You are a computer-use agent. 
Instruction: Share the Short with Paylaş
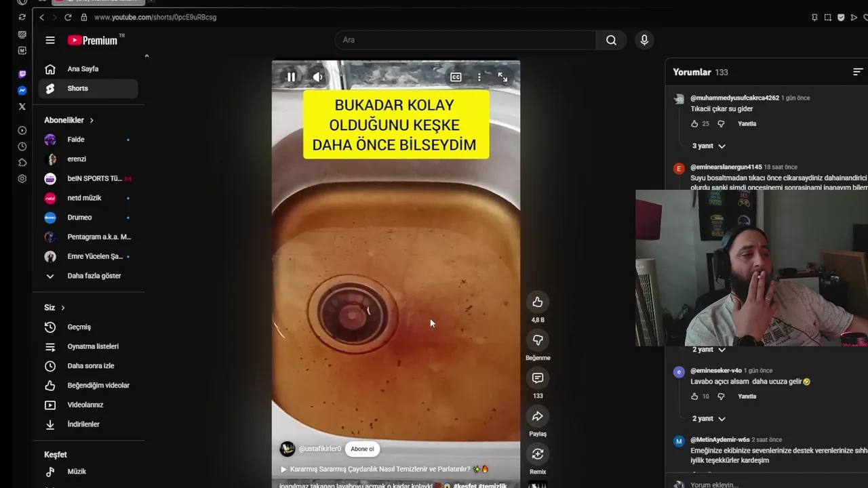click(538, 416)
